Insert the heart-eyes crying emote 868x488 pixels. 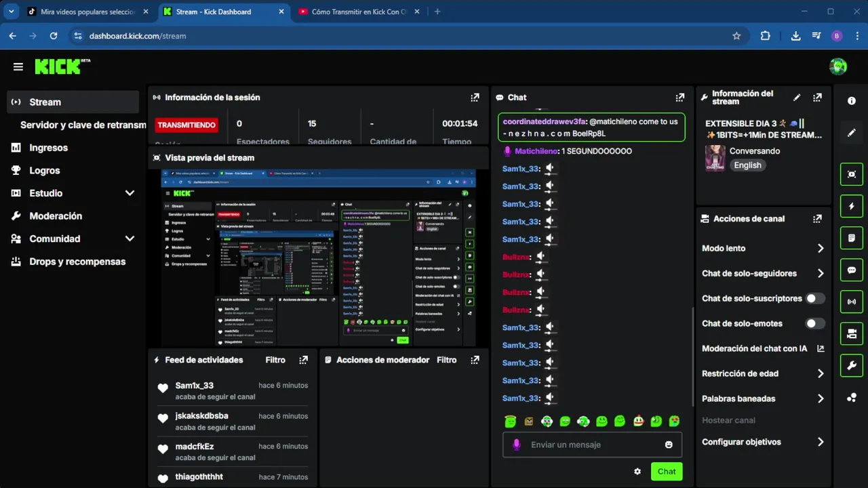click(675, 422)
